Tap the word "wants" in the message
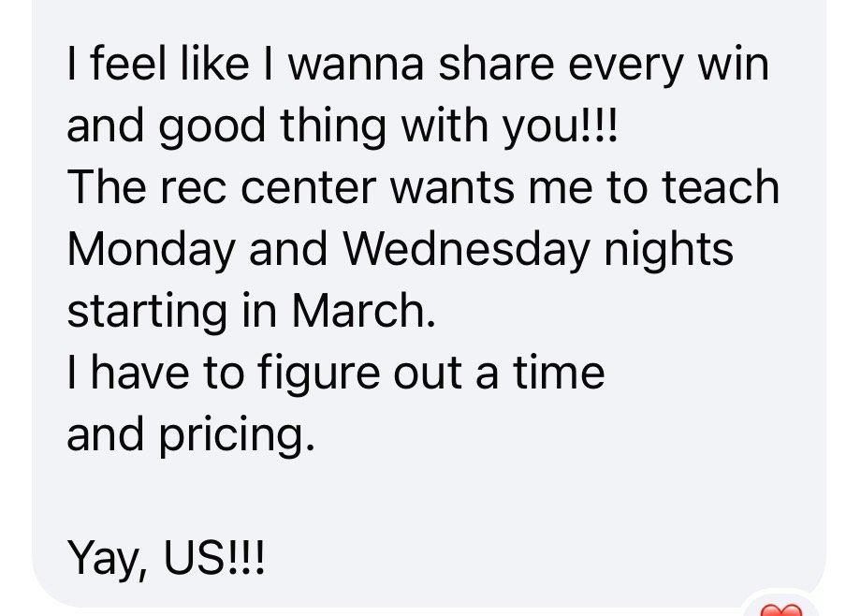Viewport: 846px width, 616px height. 452,188
